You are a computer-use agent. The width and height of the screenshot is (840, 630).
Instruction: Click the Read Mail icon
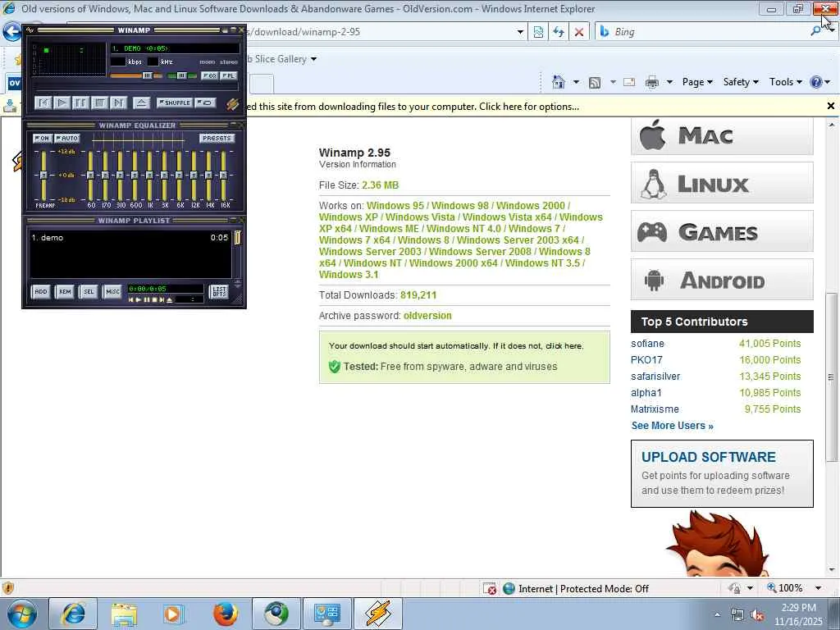tap(629, 82)
